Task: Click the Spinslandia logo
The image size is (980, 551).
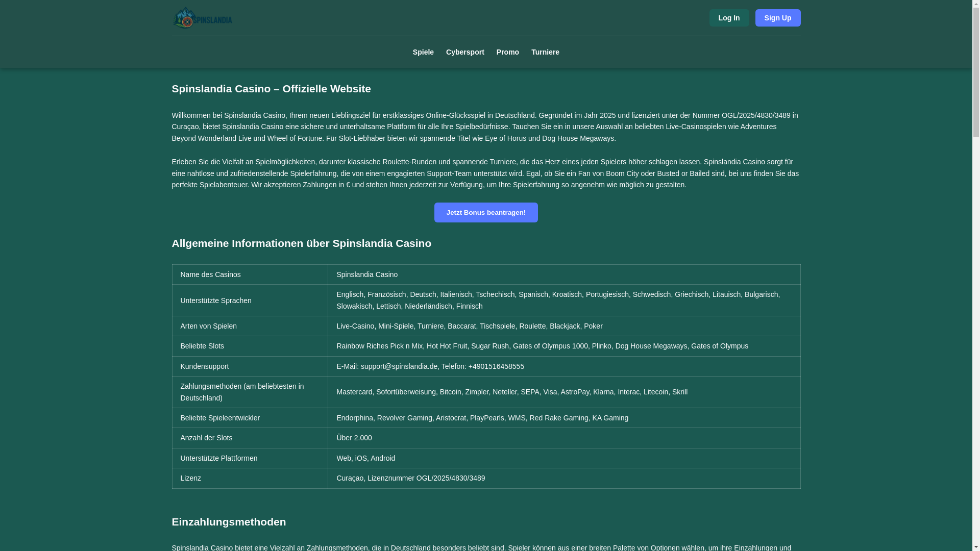Action: [202, 18]
